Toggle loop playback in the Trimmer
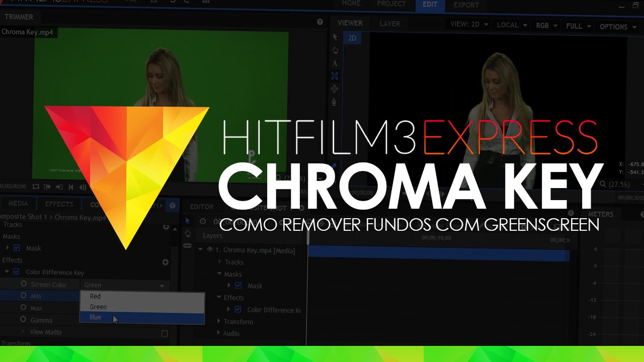The image size is (644, 362). tap(36, 187)
